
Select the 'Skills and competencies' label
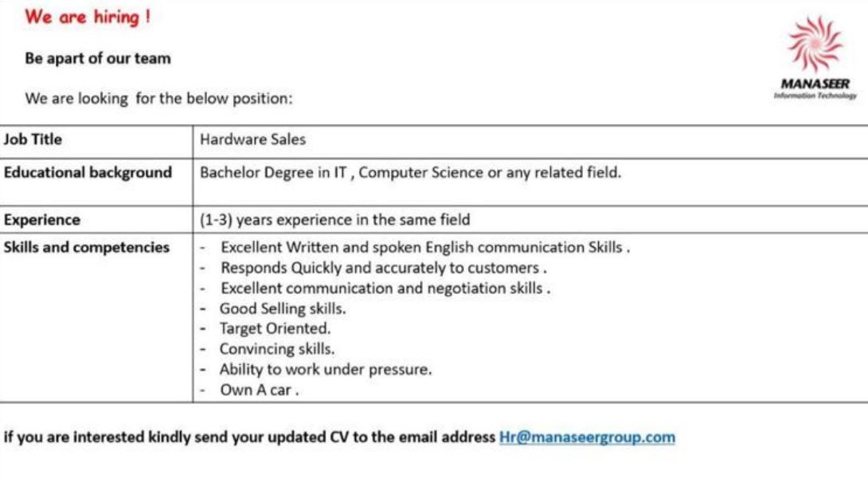[x=86, y=247]
